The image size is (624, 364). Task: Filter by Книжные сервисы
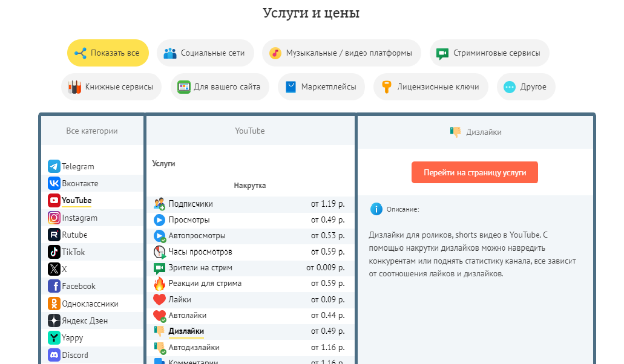click(111, 86)
